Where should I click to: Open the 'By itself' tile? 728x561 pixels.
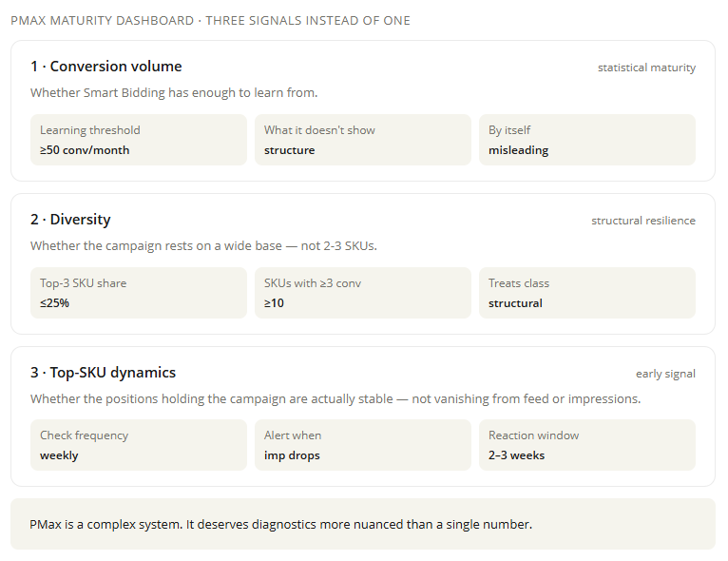pyautogui.click(x=586, y=140)
